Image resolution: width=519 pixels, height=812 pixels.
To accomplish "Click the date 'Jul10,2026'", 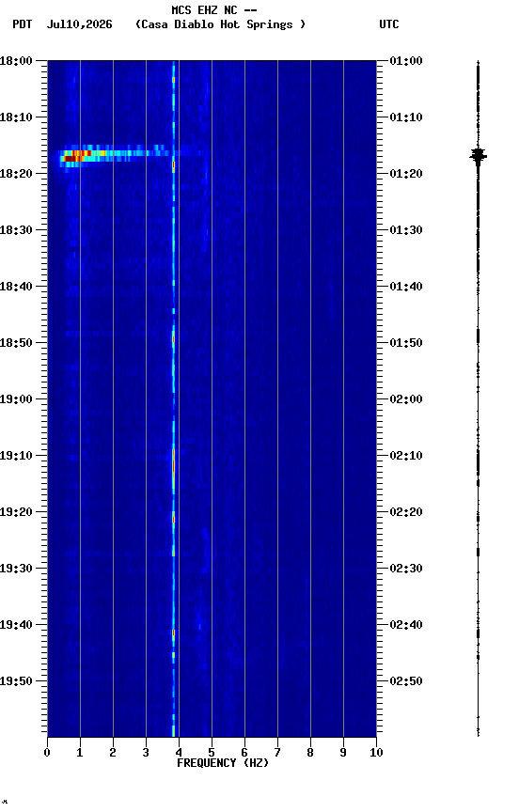I will point(79,24).
